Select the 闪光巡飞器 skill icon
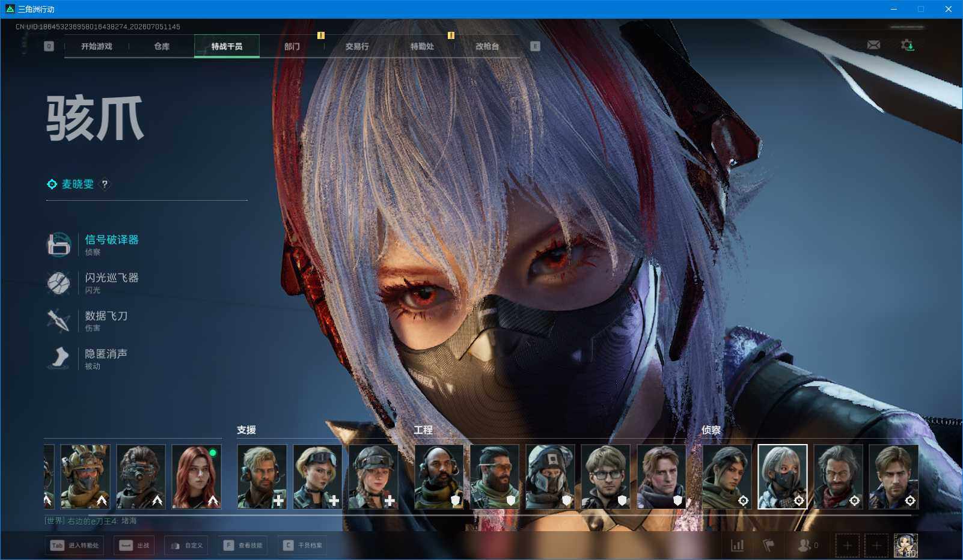Image resolution: width=963 pixels, height=560 pixels. 59,282
